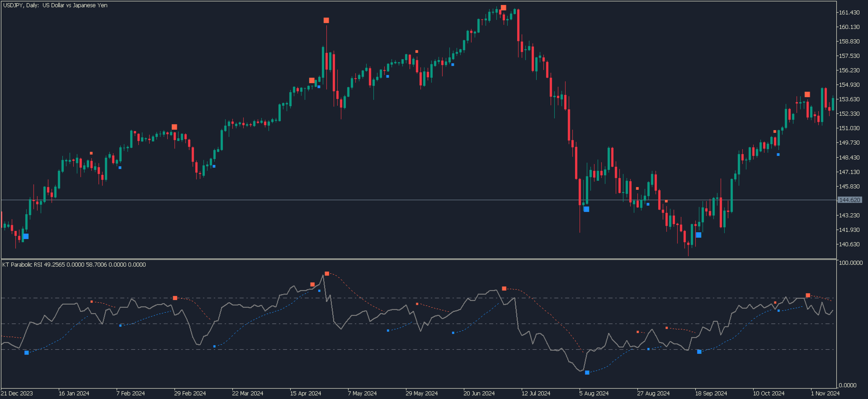The height and width of the screenshot is (399, 868).
Task: Click the 15 Apr 2024 date label
Action: 306,394
